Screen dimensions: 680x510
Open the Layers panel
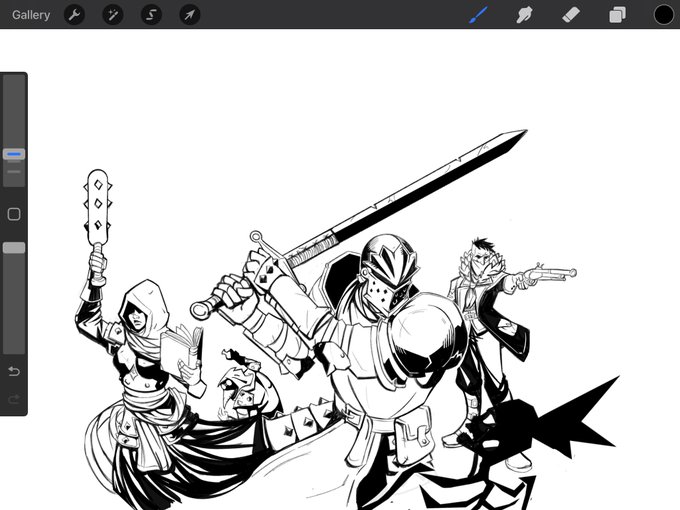pyautogui.click(x=617, y=15)
